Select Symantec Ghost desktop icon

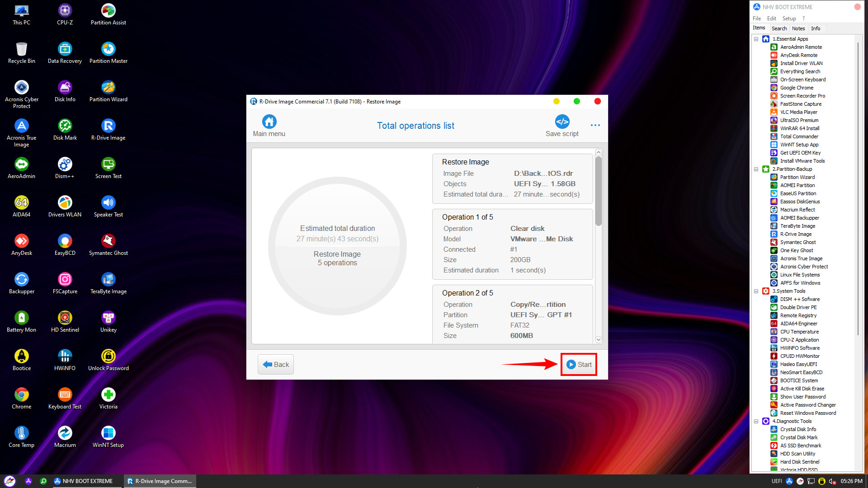coord(108,245)
